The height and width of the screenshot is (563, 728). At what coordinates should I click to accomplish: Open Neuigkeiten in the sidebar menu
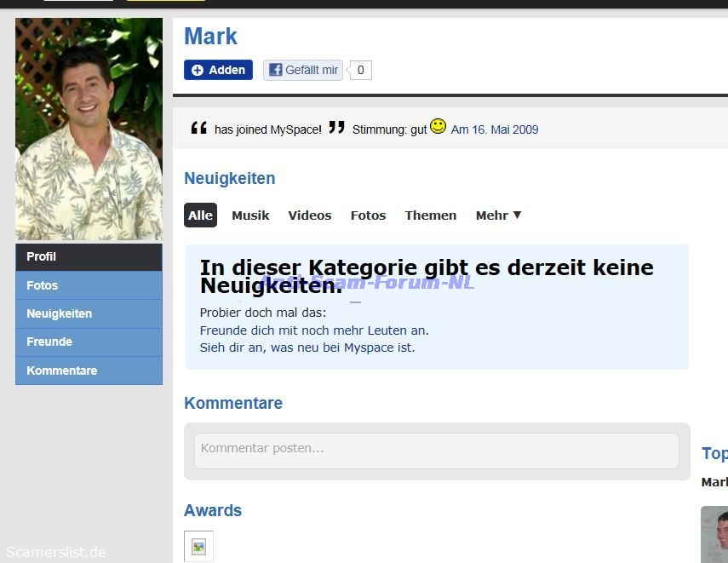pyautogui.click(x=89, y=313)
